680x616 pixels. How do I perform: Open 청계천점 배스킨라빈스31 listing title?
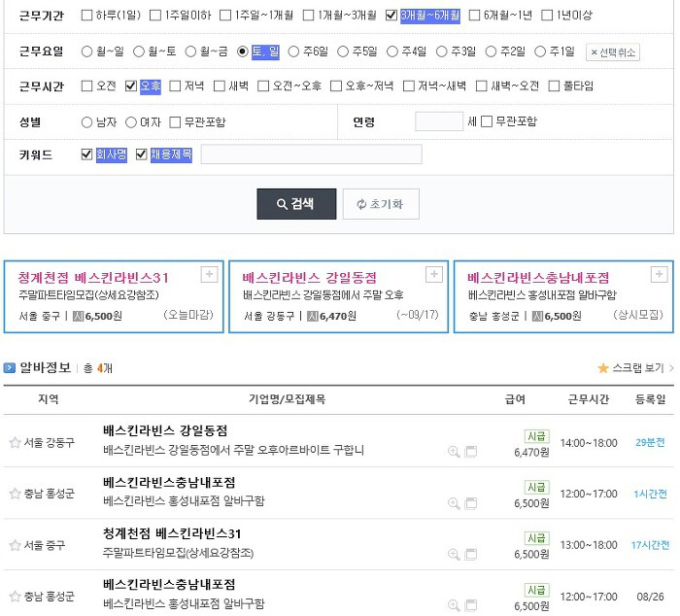[x=172, y=533]
